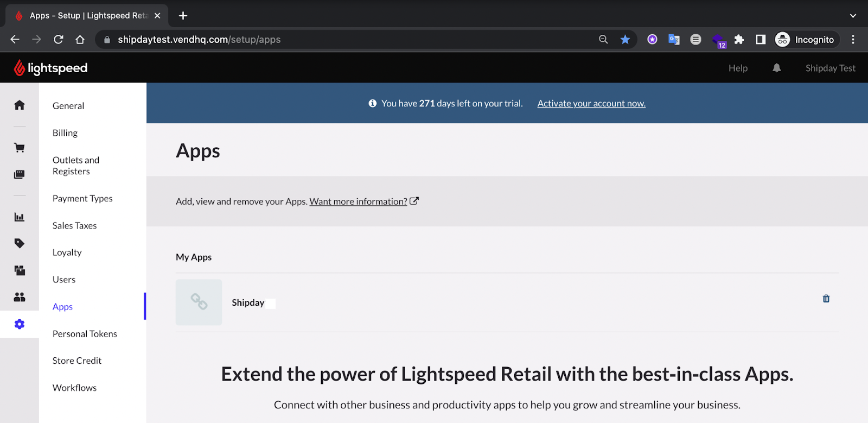Click the Lightspeed logo
Viewport: 868px width, 423px height.
pyautogui.click(x=50, y=68)
